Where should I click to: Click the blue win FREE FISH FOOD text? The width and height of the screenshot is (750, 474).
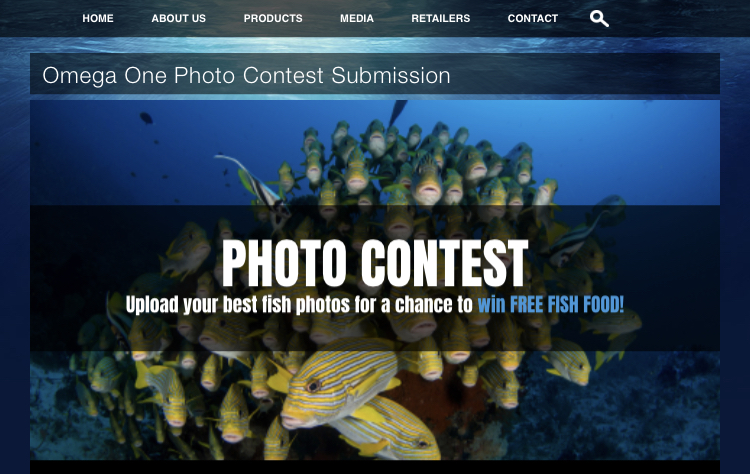pyautogui.click(x=551, y=305)
